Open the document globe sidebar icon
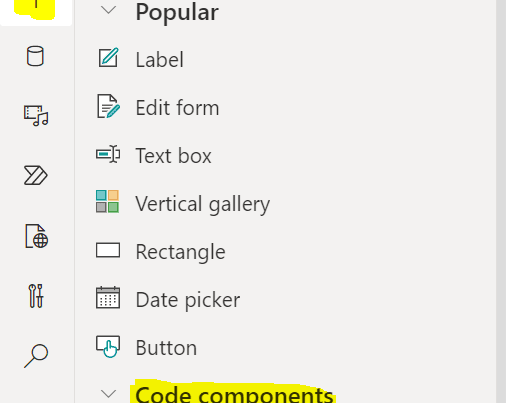 click(x=36, y=236)
